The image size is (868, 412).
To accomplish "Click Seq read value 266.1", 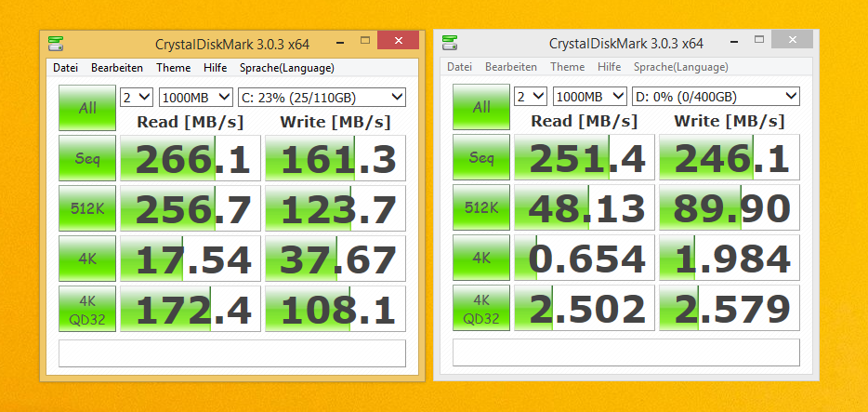I will [x=191, y=158].
